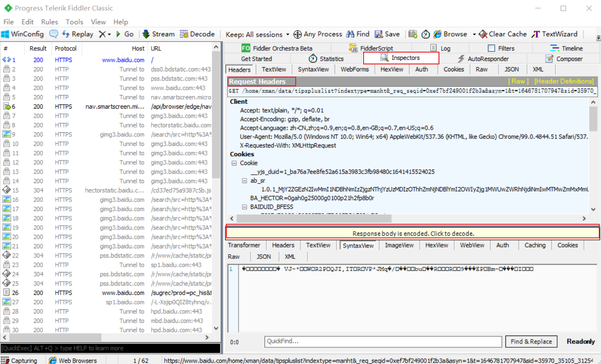Focus the QuickFind search field

point(383,342)
